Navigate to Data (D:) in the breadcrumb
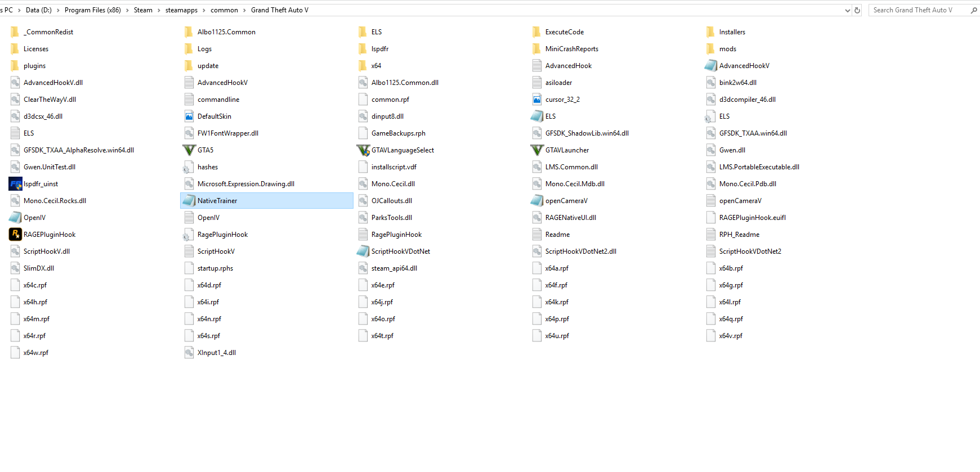 39,10
